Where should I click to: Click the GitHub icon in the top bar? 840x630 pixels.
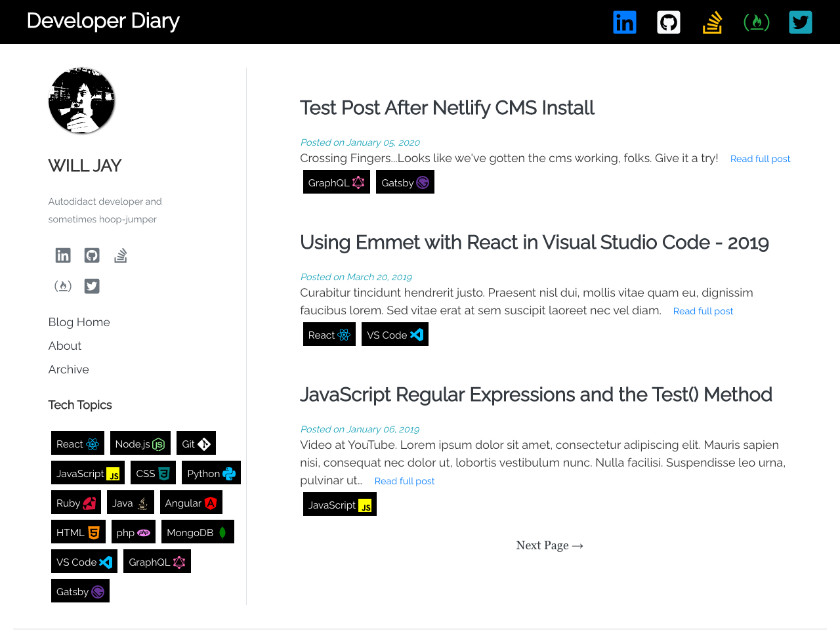668,22
